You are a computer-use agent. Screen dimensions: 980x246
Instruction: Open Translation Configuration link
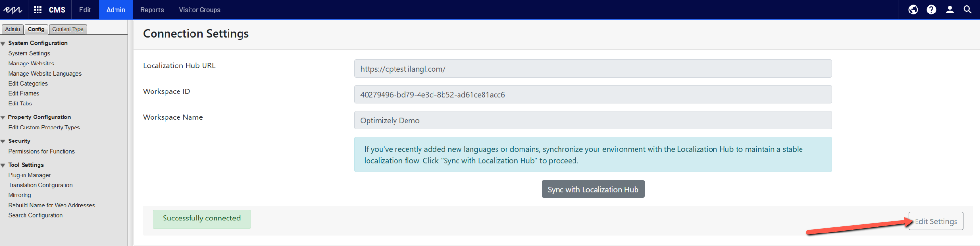tap(40, 185)
